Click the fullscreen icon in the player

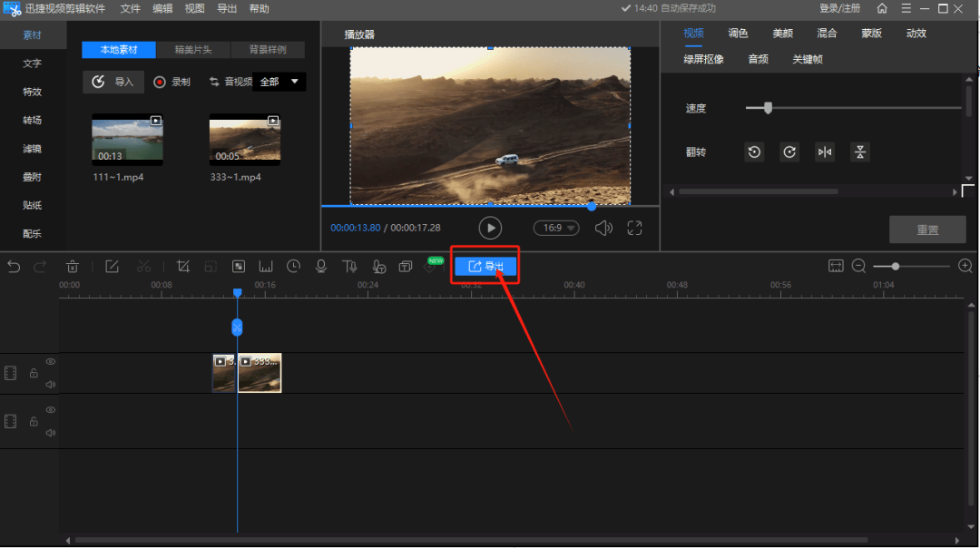(x=634, y=229)
